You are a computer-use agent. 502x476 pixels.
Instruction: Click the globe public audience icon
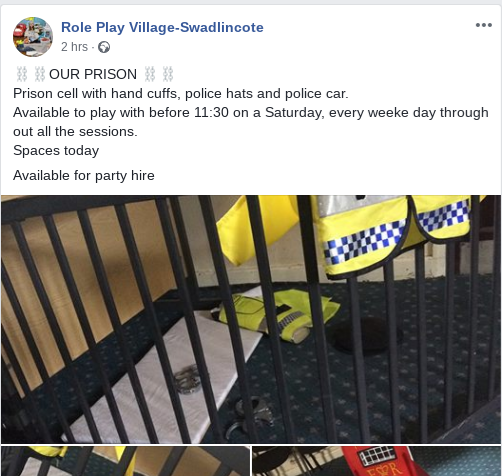point(104,47)
